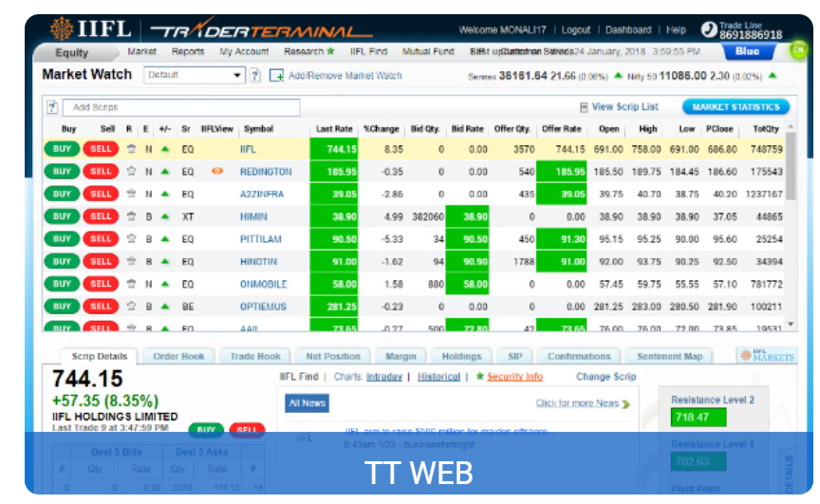
Task: Open the My Account menu
Action: [244, 52]
